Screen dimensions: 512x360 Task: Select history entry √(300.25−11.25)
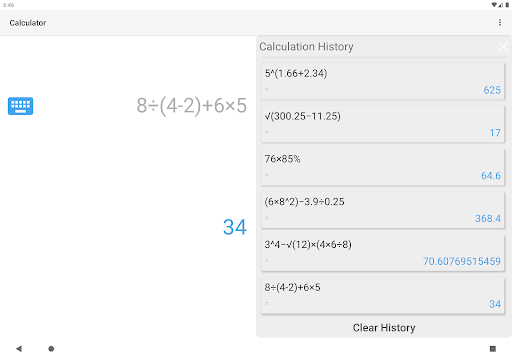383,124
